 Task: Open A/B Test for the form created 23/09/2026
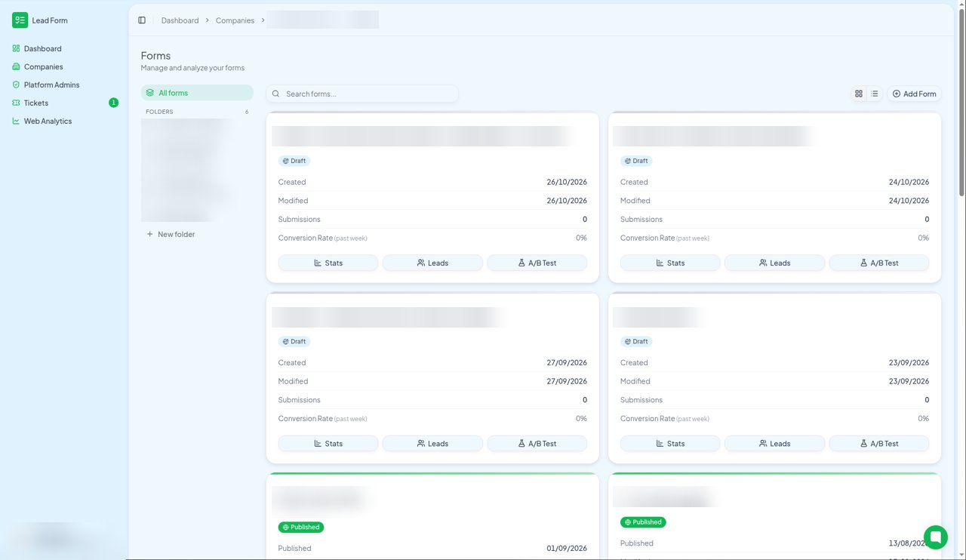click(x=879, y=443)
